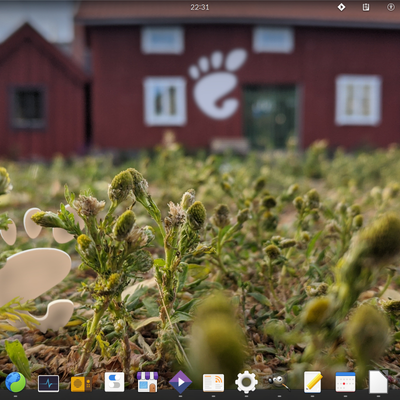Viewport: 400px width, 400px height.
Task: Open Settings gear icon in dock
Action: point(246,382)
